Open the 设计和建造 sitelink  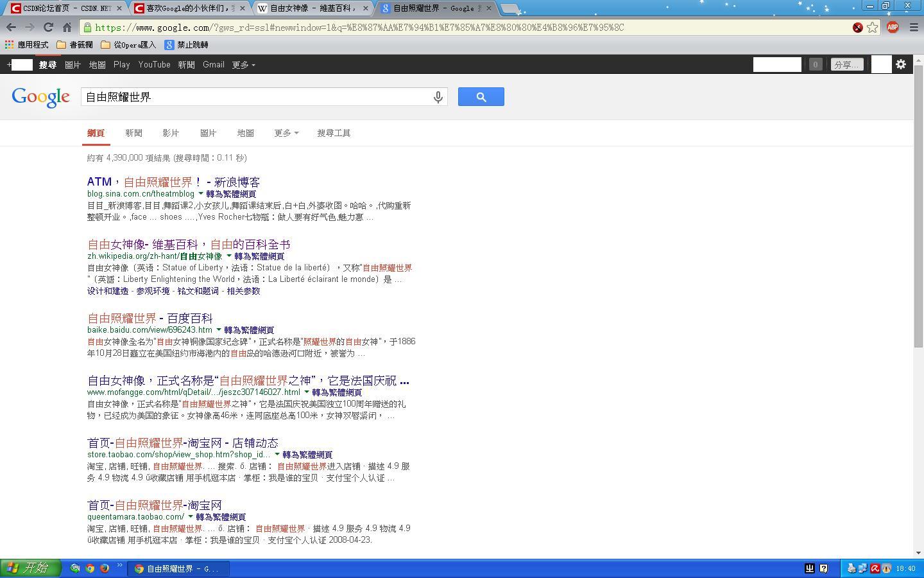(x=108, y=291)
